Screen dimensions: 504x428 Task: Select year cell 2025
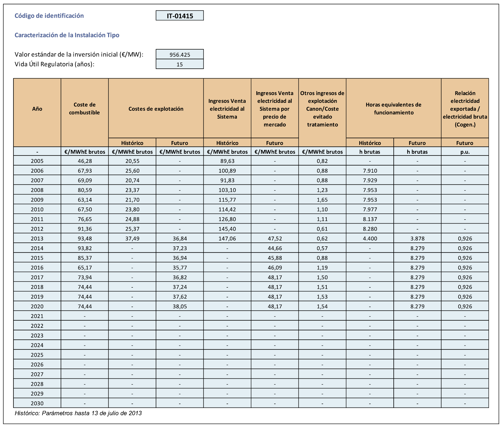(37, 355)
